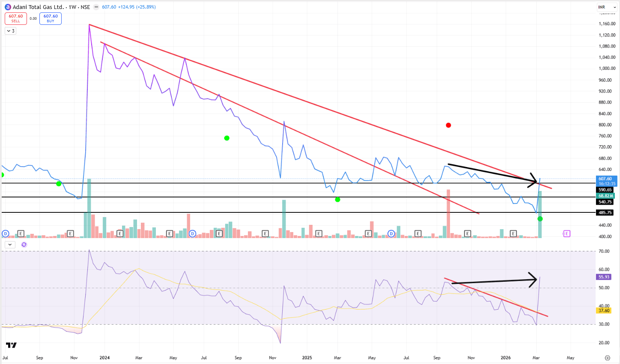Select the dividend marker near June 2025
Viewport: 620px width, 364px height.
pos(391,233)
